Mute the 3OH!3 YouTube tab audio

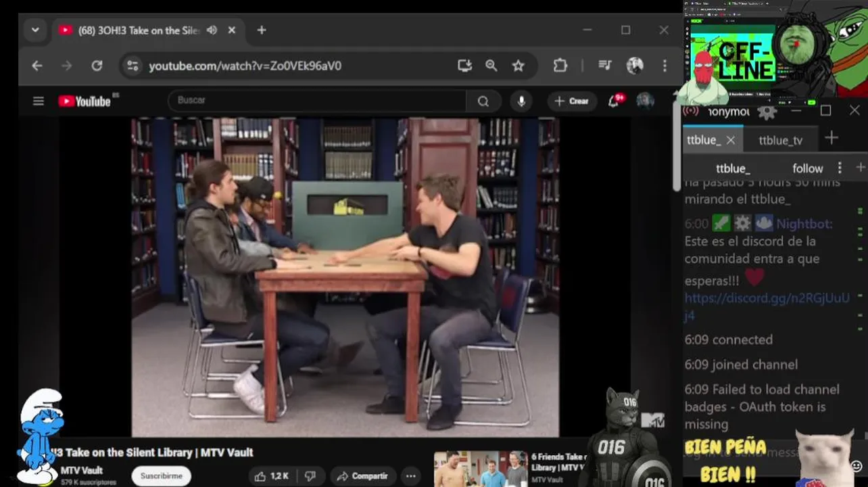point(212,30)
